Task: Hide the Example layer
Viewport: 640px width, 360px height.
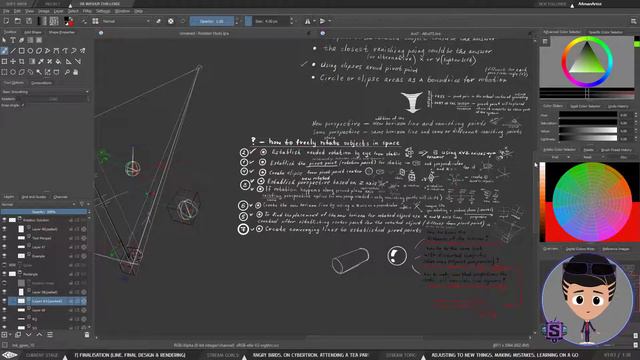Action: [4, 256]
